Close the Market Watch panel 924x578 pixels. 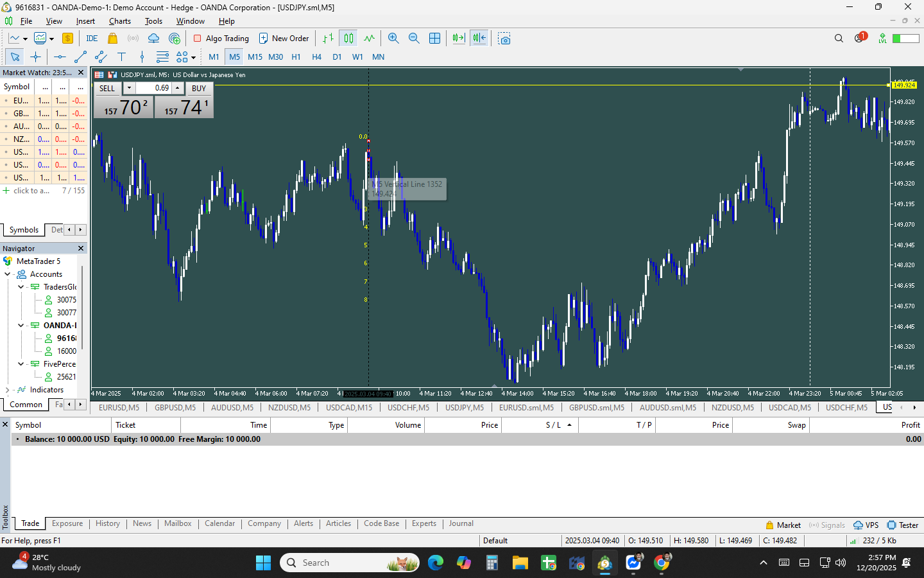81,73
